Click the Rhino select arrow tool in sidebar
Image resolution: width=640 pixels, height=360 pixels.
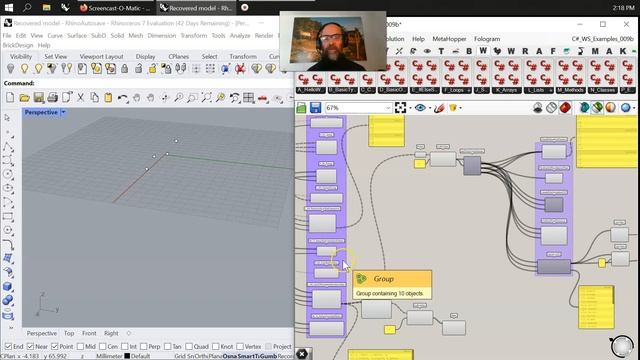pyautogui.click(x=7, y=118)
